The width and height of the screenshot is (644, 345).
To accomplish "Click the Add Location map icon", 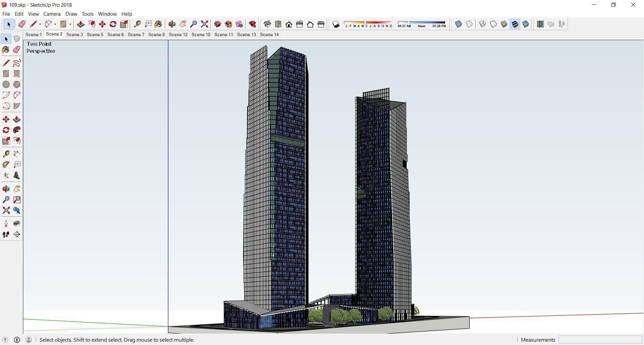I will [540, 24].
